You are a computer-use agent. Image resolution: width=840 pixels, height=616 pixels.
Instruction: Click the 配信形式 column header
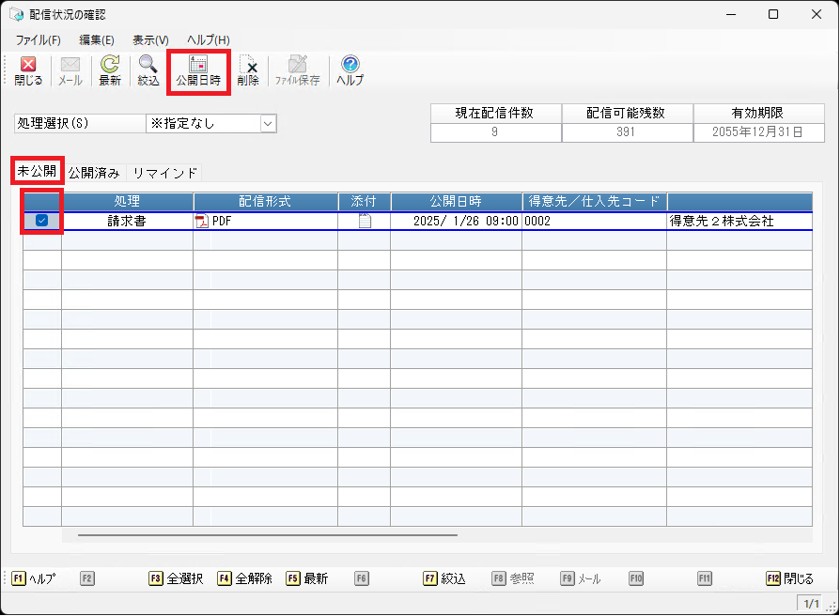[265, 202]
